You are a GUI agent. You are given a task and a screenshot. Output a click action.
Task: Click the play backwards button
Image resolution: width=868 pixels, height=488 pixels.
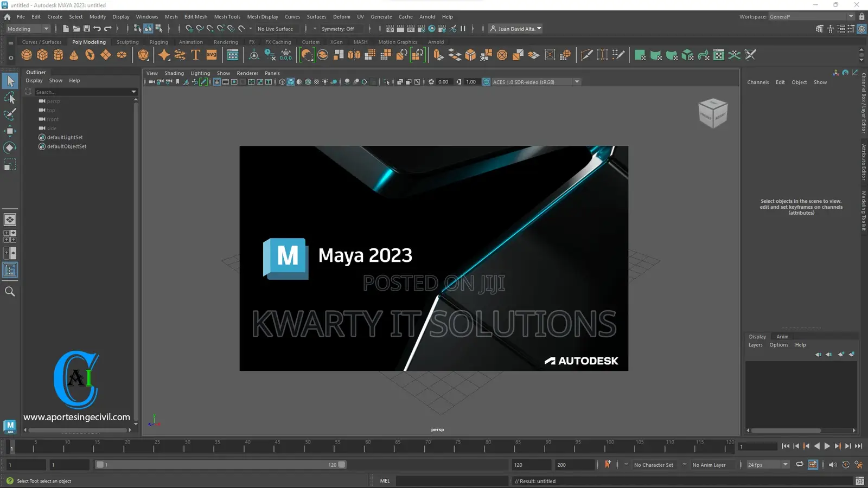pos(816,446)
